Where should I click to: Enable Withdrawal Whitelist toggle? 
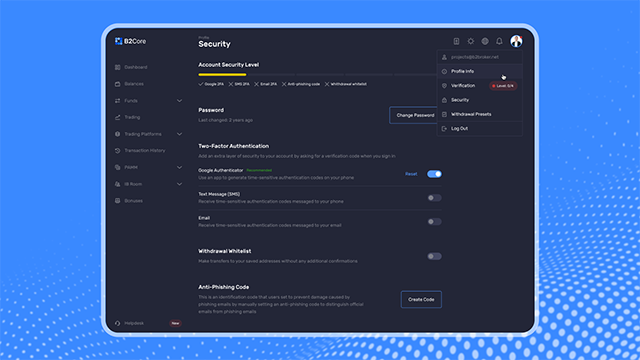tap(434, 256)
